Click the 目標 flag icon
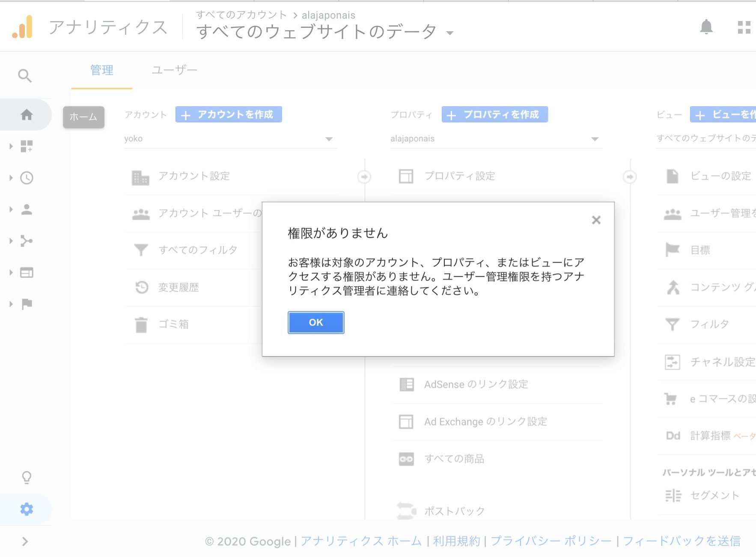 673,250
